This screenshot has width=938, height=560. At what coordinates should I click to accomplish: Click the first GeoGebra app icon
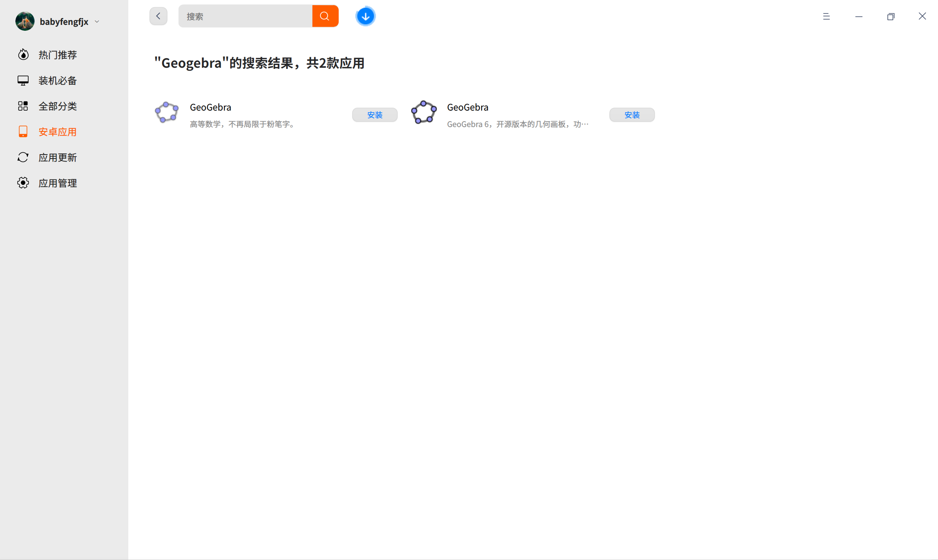point(166,112)
